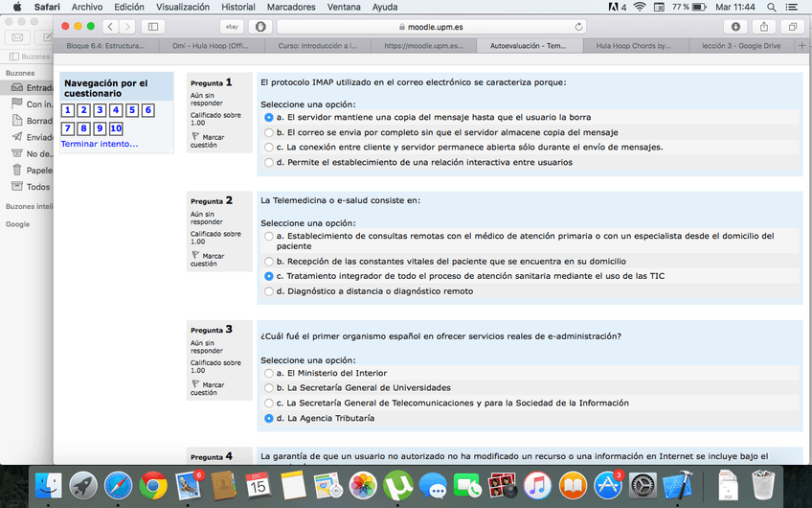Open Messages from the Dock
Screen dimensions: 812x508
tap(433, 485)
